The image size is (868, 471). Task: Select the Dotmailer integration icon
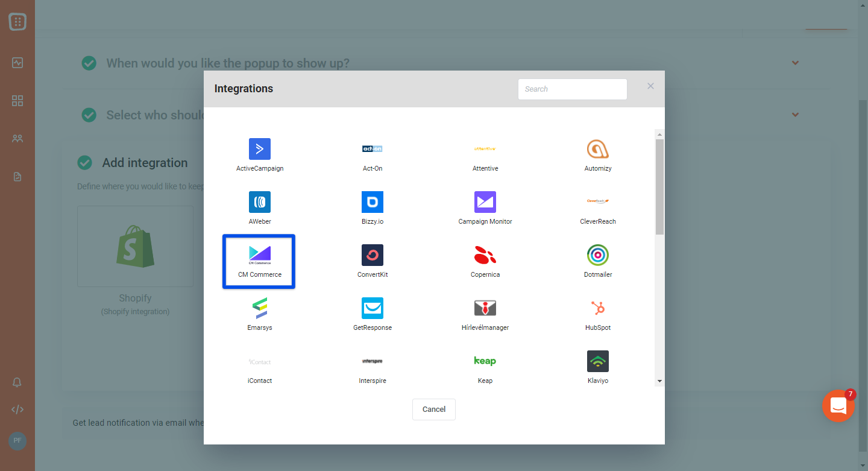point(598,255)
